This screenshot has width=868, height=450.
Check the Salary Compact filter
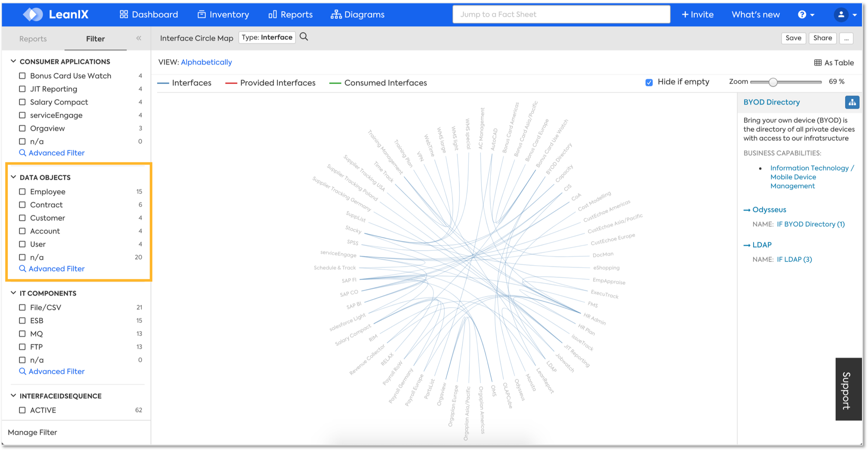click(x=22, y=102)
